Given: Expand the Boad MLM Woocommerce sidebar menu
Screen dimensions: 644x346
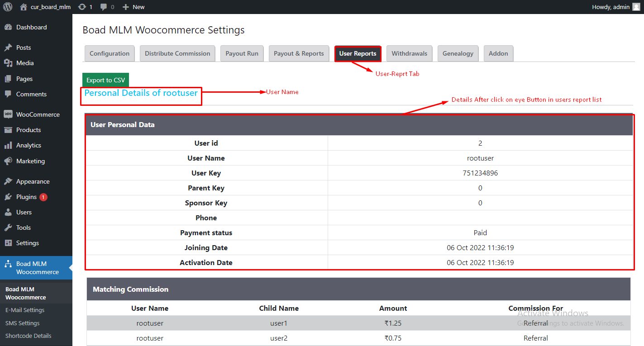Looking at the screenshot, I should point(37,268).
